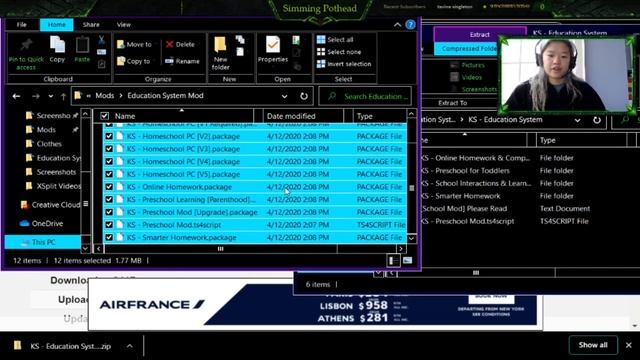640x360 pixels.
Task: Refresh the KS - Education System window
Action: click(x=597, y=120)
